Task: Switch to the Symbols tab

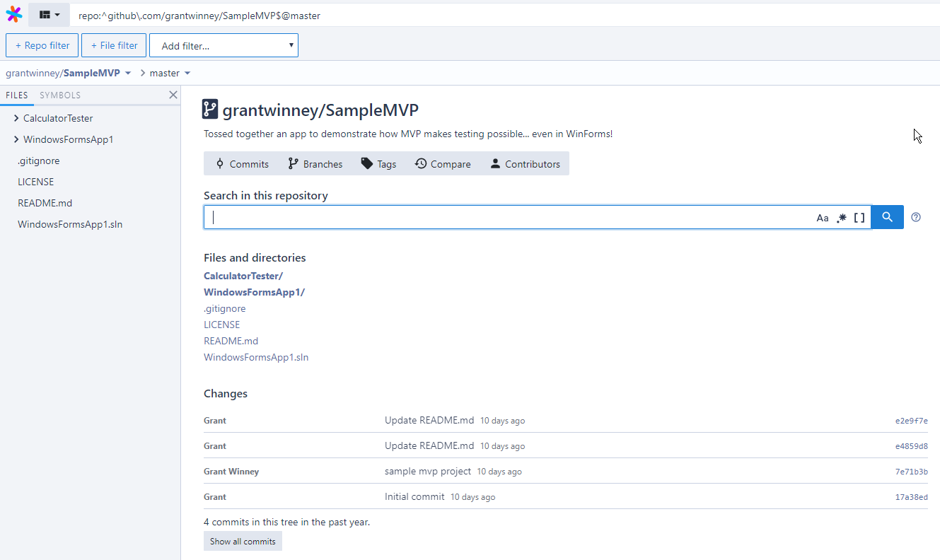Action: 60,95
